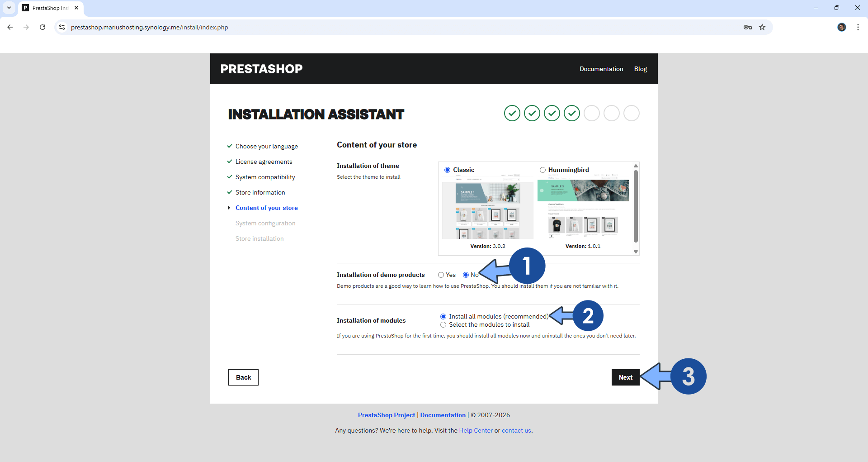Click the browser back arrow
Image resolution: width=868 pixels, height=462 pixels.
click(x=10, y=27)
